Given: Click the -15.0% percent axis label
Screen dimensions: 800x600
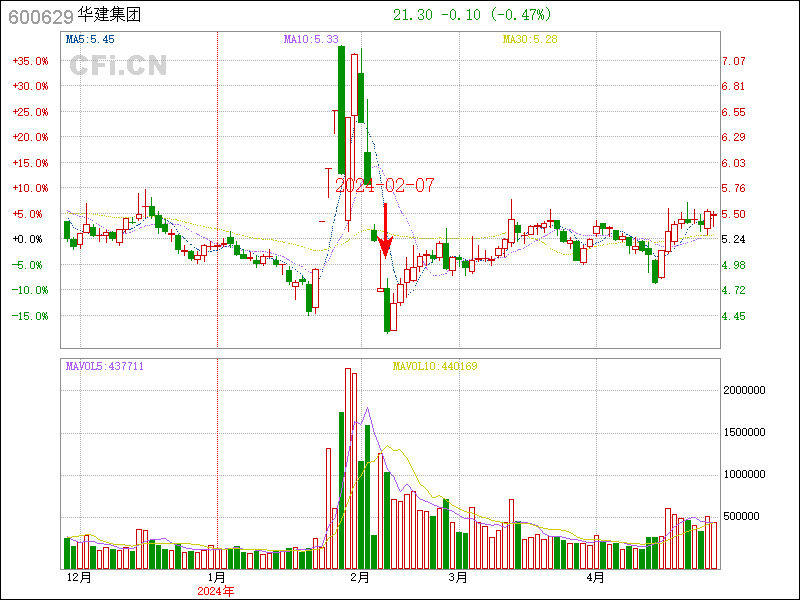Looking at the screenshot, I should click(x=30, y=316).
